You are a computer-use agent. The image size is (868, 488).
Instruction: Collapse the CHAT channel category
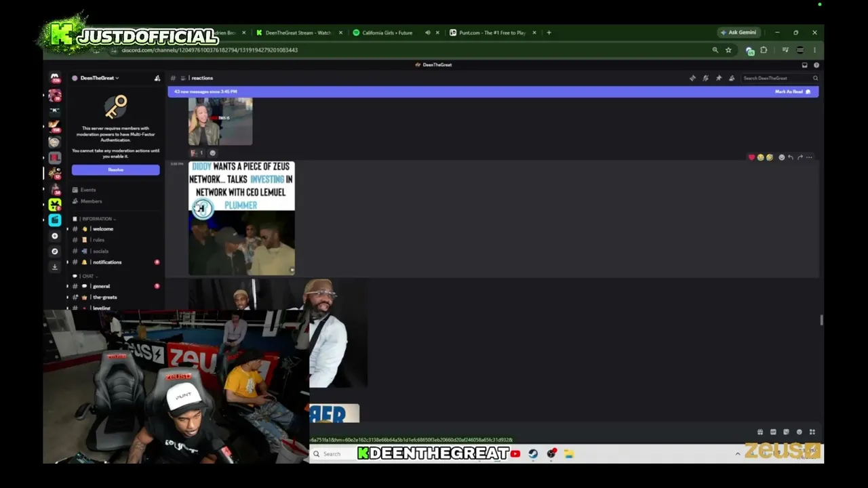coord(85,277)
